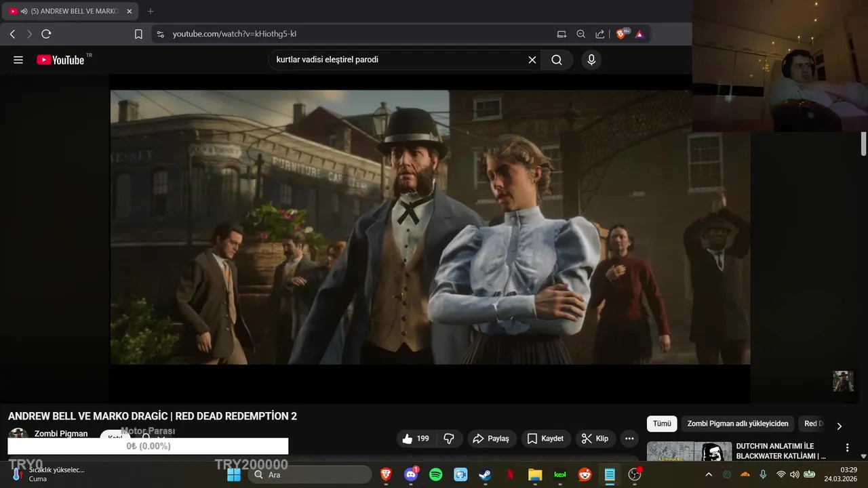Select the Tümü filter chip
Image resolution: width=868 pixels, height=488 pixels.
click(662, 424)
